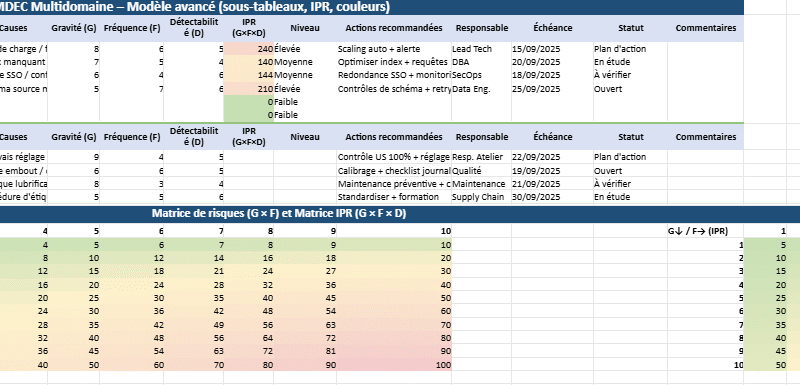Image resolution: width=800 pixels, height=385 pixels.
Task: Select the action "Scaling auto + alerte"
Action: click(393, 49)
